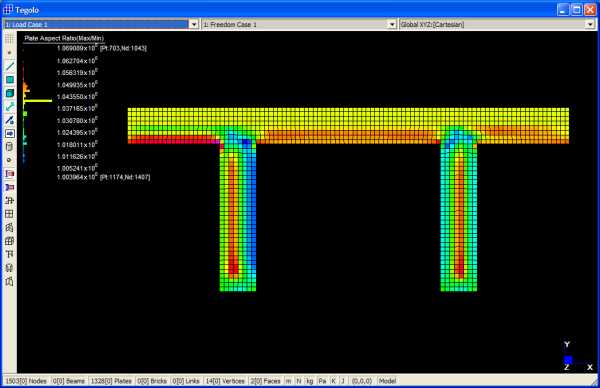
Task: Click the Pa pressure unit in status bar
Action: [x=322, y=381]
